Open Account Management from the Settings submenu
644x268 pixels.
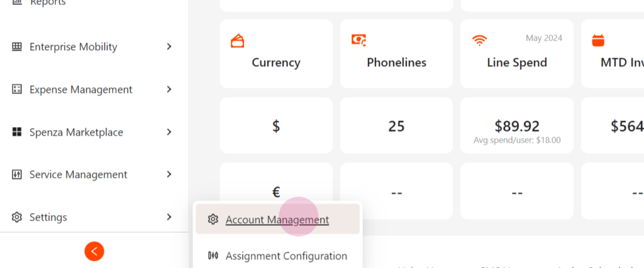(x=277, y=219)
